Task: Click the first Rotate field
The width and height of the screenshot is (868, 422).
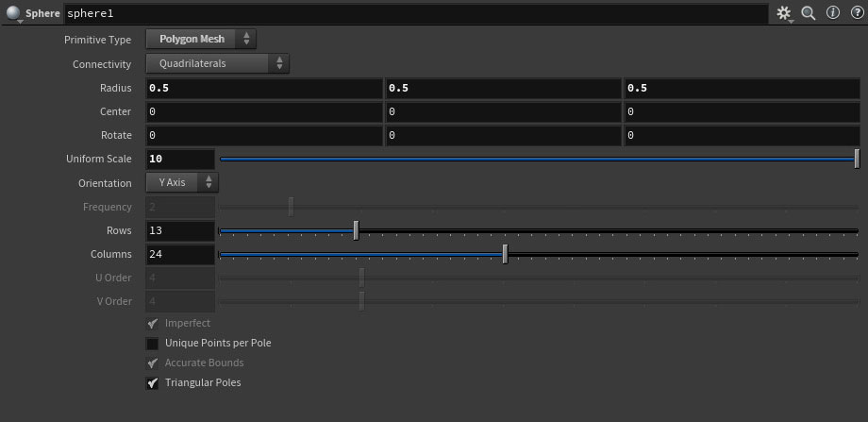Action: [264, 136]
